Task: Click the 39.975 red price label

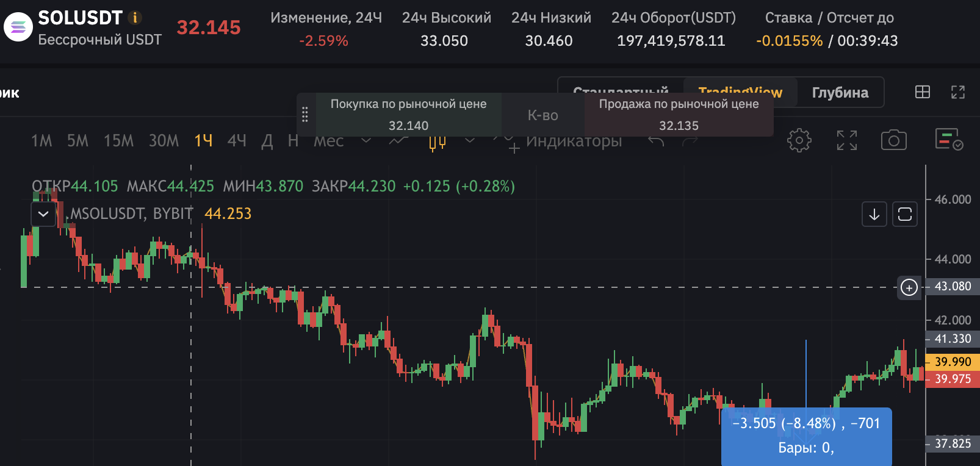Action: 953,379
